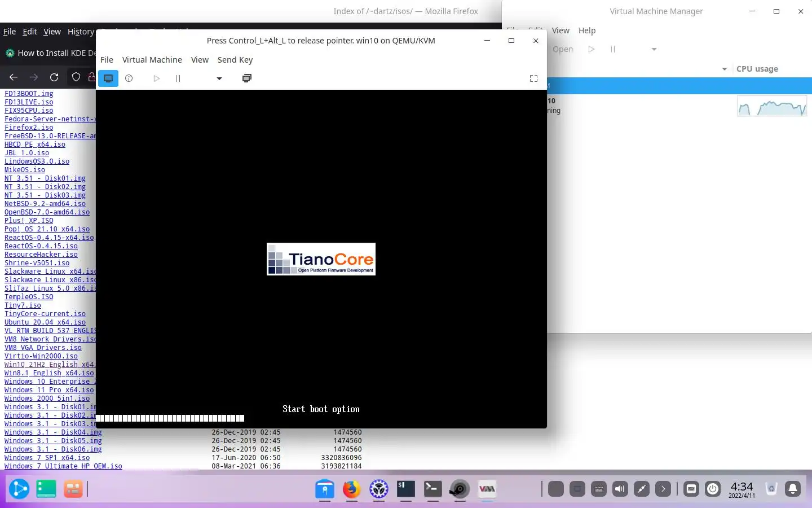Open the Firefox History menu
This screenshot has width=812, height=508.
[x=81, y=32]
